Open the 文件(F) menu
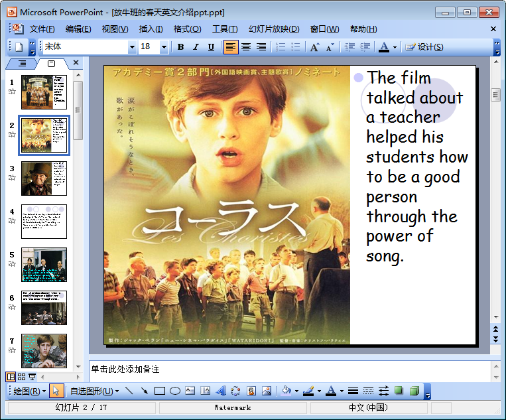Viewport: 506px width, 420px height. coord(42,29)
